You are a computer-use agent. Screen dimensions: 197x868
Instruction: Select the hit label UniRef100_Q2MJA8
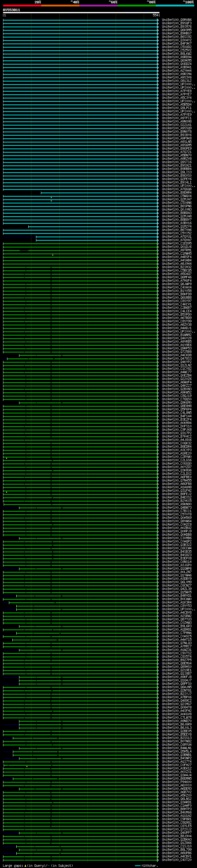click(x=177, y=216)
